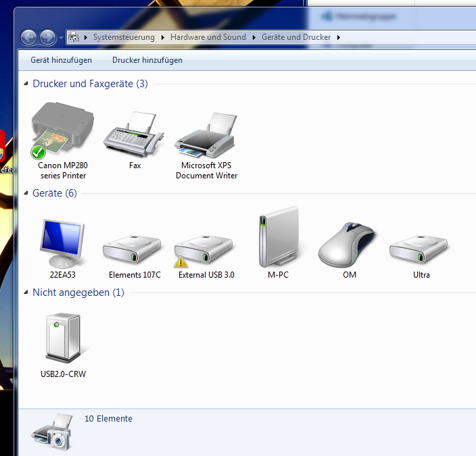Screen dimensions: 476x456
Task: Click the Drucker und Faxgeräte (3) heading
Action: tap(90, 84)
